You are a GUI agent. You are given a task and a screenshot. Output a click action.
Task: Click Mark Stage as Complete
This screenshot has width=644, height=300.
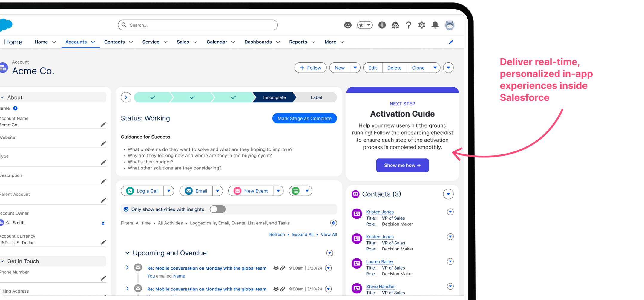point(304,118)
